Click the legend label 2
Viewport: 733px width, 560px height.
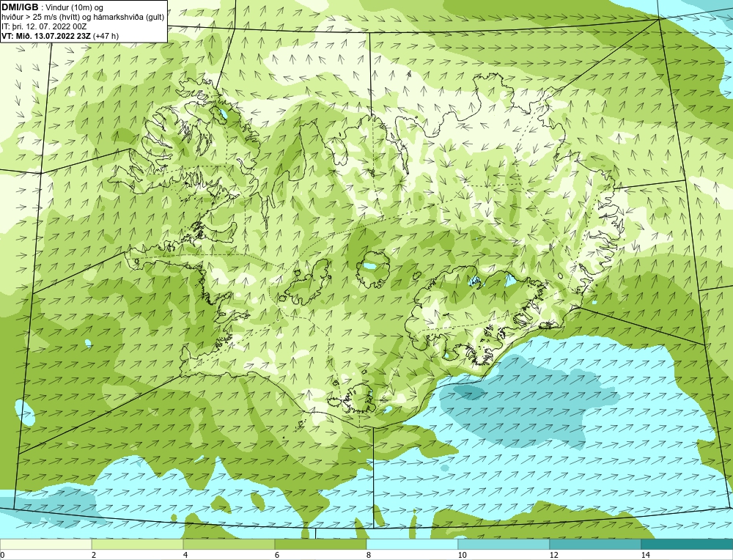(x=94, y=555)
